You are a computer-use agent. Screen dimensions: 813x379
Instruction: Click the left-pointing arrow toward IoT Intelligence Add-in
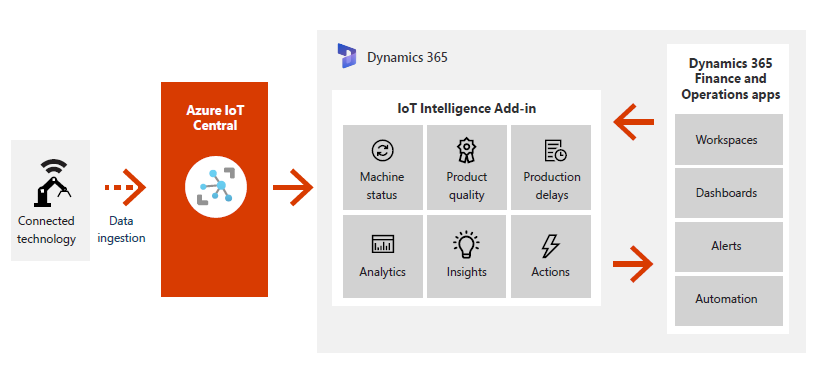(633, 122)
